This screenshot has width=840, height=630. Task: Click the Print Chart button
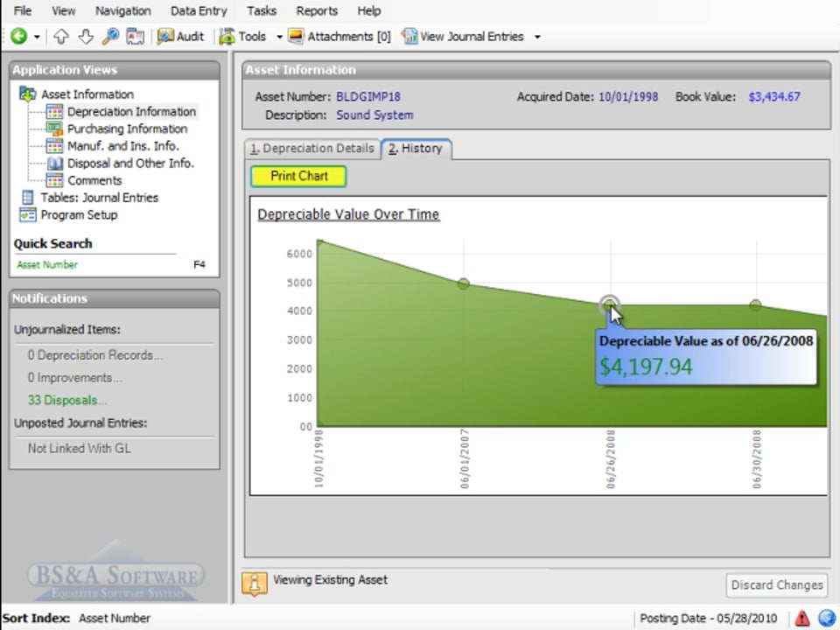coord(298,176)
